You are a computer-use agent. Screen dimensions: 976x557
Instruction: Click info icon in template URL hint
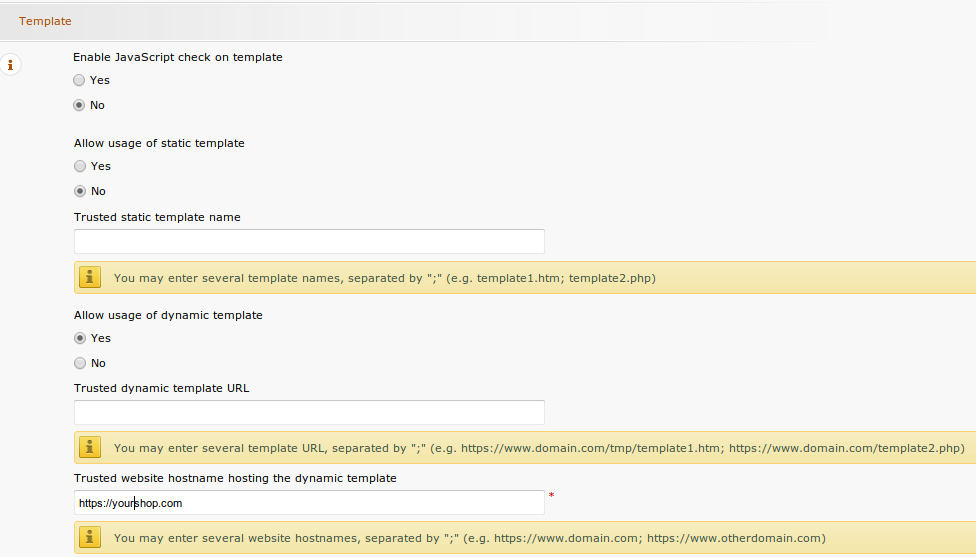point(91,448)
